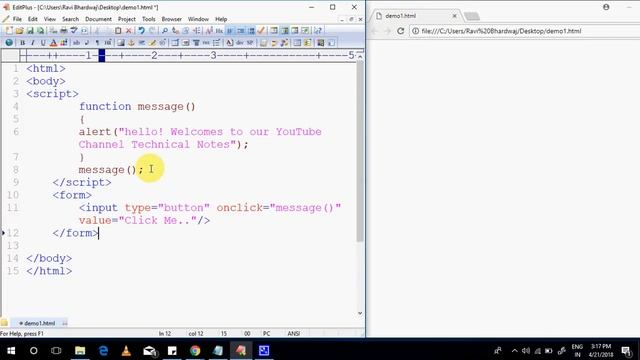Open the color palette icon
This screenshot has width=640, height=360.
tap(64, 42)
